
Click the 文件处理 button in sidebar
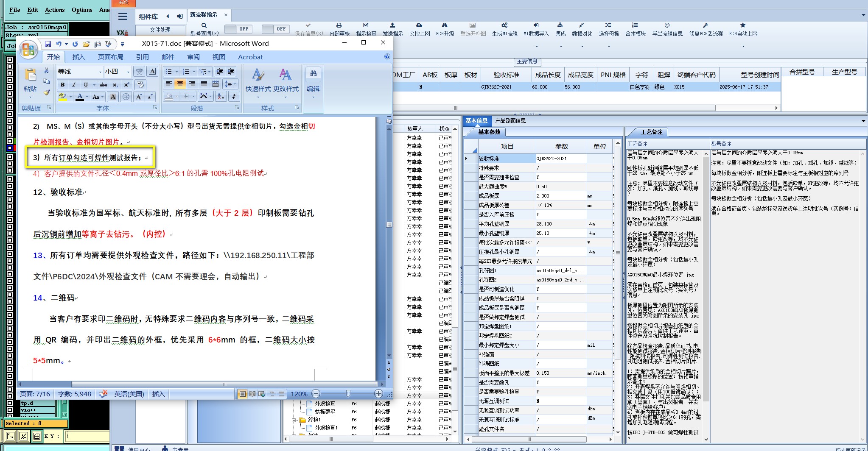160,30
